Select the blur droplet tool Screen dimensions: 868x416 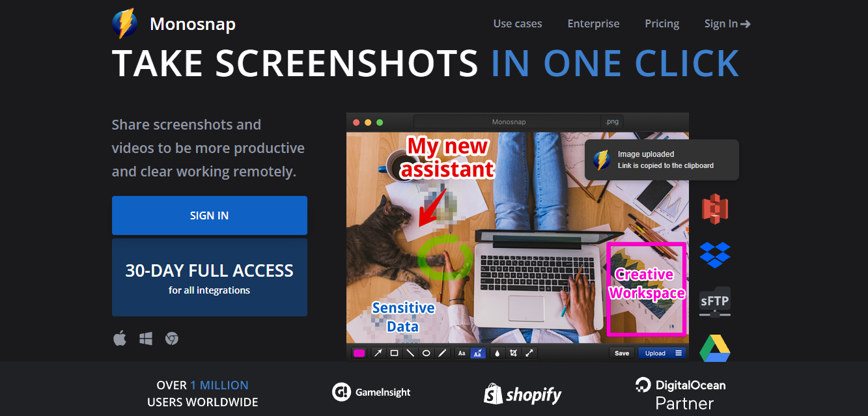coord(497,353)
